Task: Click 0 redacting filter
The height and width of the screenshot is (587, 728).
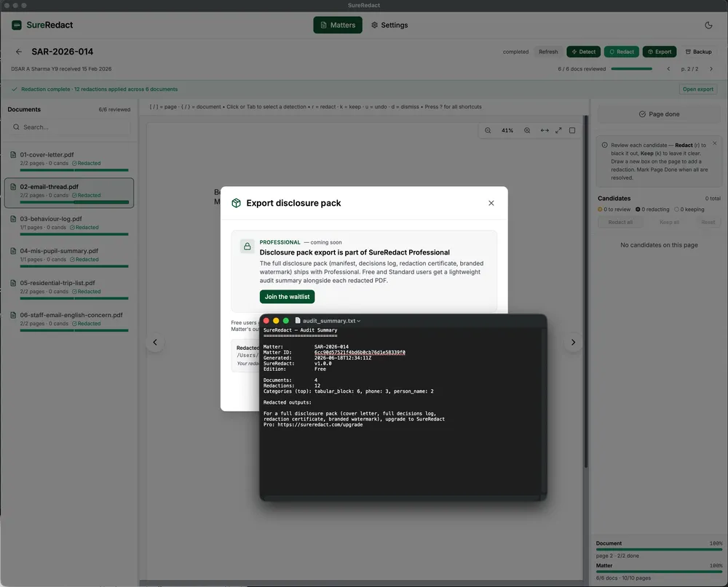Action: pyautogui.click(x=652, y=209)
